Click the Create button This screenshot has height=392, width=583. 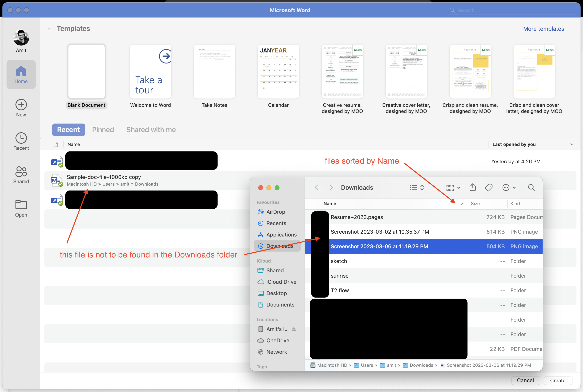click(558, 380)
